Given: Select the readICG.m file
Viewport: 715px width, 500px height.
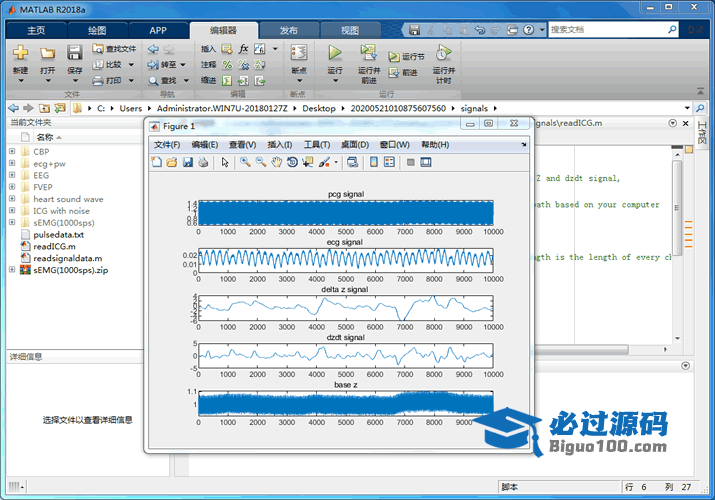Looking at the screenshot, I should coord(54,247).
